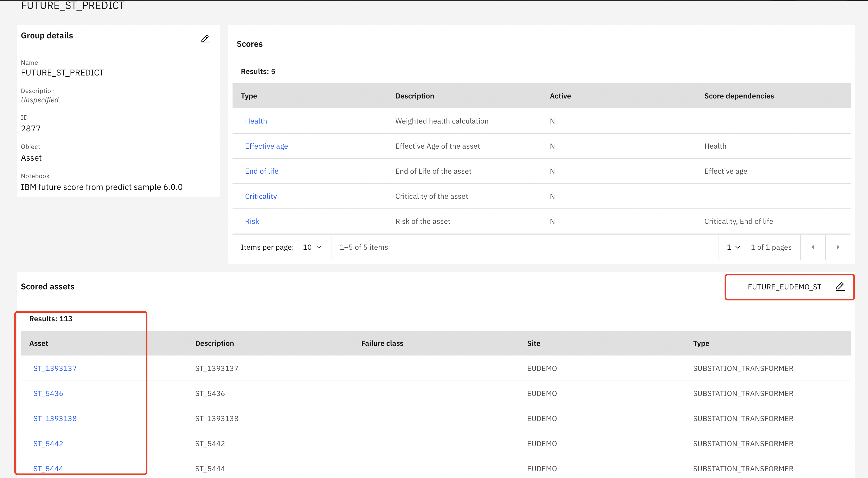Open the Items per page dropdown
The width and height of the screenshot is (868, 478).
click(x=312, y=247)
